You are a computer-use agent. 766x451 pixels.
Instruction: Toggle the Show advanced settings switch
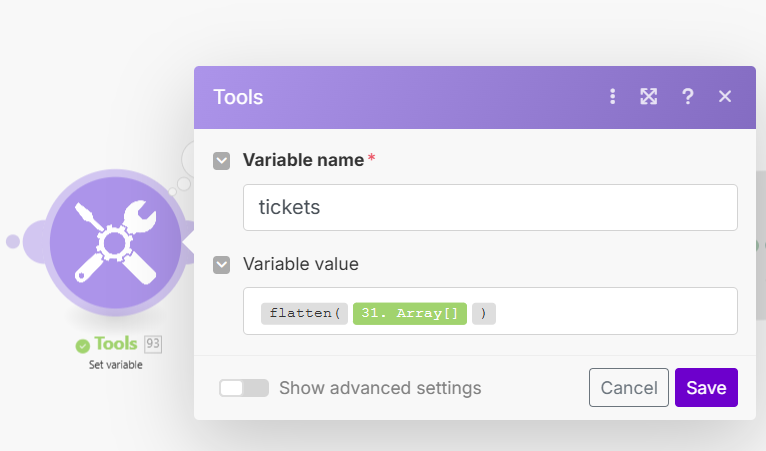coord(244,388)
